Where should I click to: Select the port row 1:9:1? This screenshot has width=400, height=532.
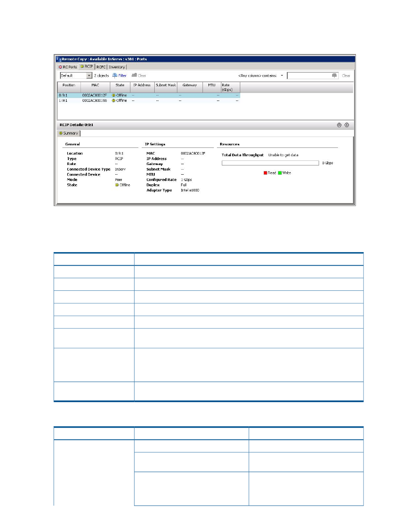[x=149, y=101]
